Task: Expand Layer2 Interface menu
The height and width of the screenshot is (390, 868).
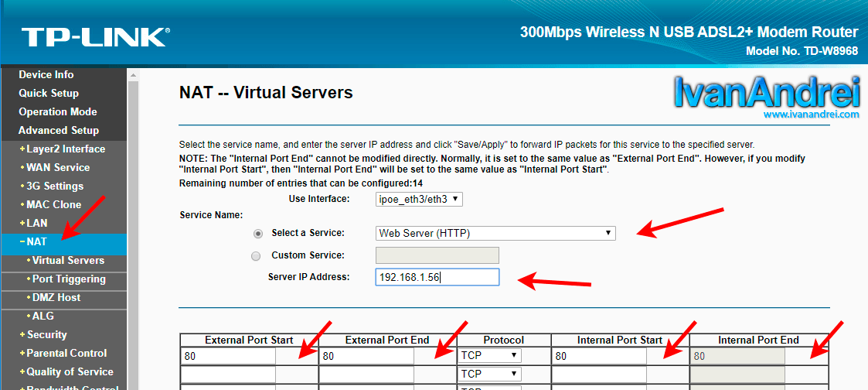Action: pos(66,149)
